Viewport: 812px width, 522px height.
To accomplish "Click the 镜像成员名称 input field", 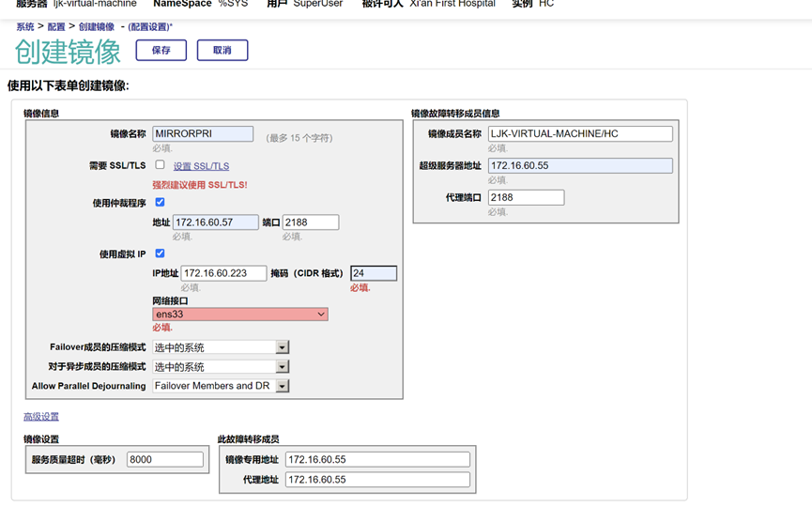I will (x=579, y=134).
